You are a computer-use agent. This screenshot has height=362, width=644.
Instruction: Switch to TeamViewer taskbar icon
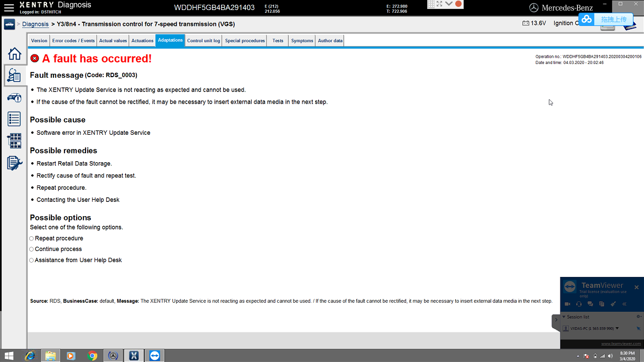tap(154, 356)
